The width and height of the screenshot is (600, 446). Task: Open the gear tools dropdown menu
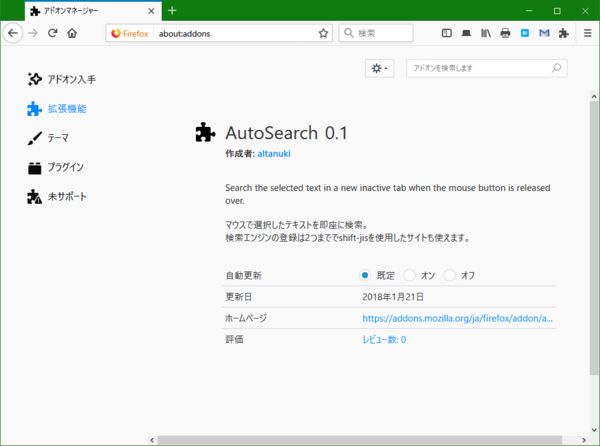[x=379, y=68]
